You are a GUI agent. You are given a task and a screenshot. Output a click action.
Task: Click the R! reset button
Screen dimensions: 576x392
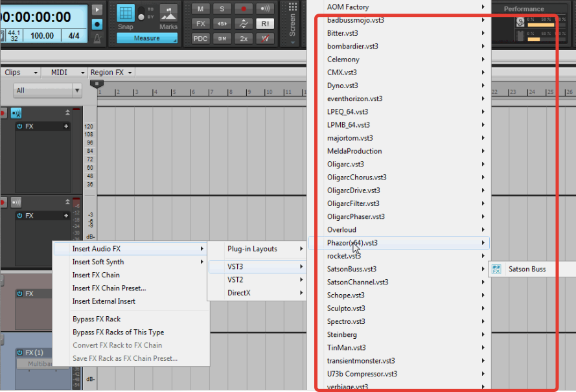tap(265, 24)
